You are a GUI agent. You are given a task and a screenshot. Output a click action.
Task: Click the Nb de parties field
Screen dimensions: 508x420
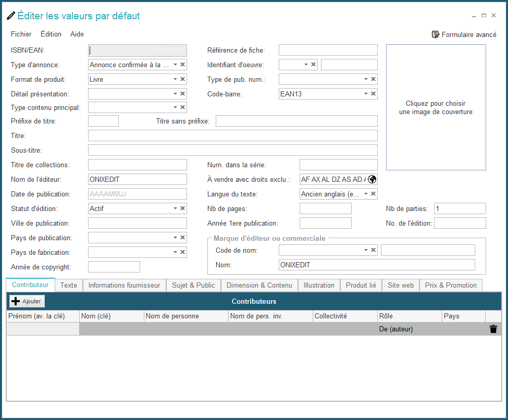460,208
